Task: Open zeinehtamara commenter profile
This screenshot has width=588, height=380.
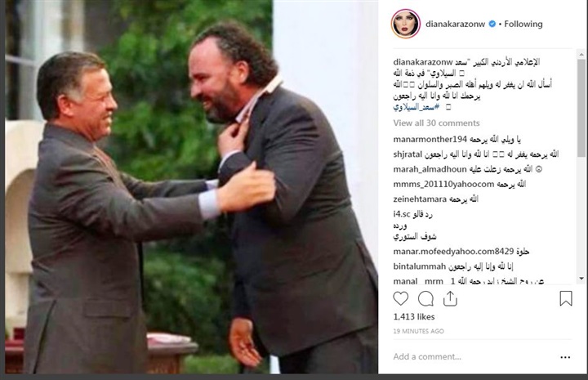Action: tap(420, 199)
